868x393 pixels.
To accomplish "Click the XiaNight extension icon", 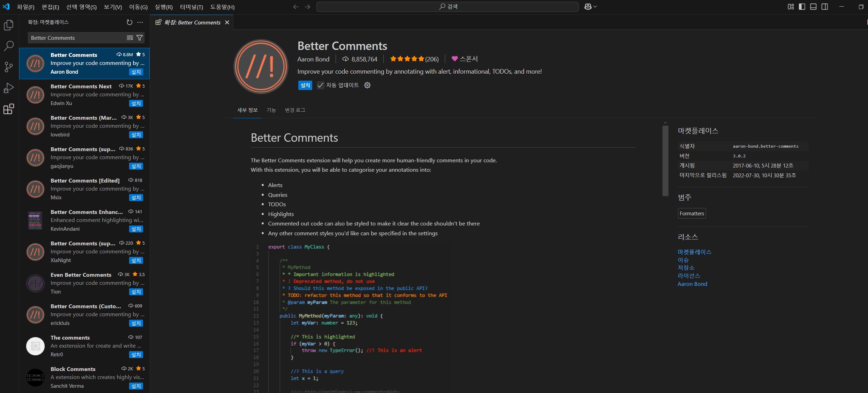I will point(35,252).
